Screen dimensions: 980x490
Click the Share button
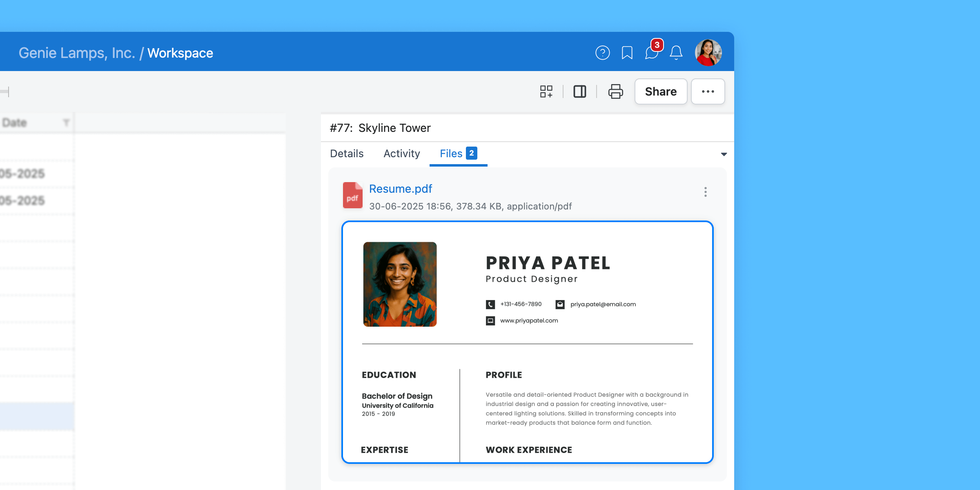click(661, 91)
